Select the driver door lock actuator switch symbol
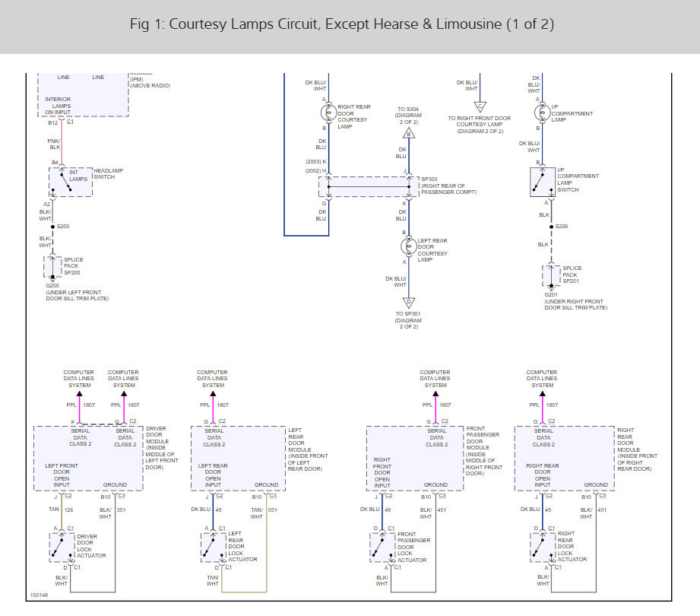The height and width of the screenshot is (616, 700). [x=62, y=548]
